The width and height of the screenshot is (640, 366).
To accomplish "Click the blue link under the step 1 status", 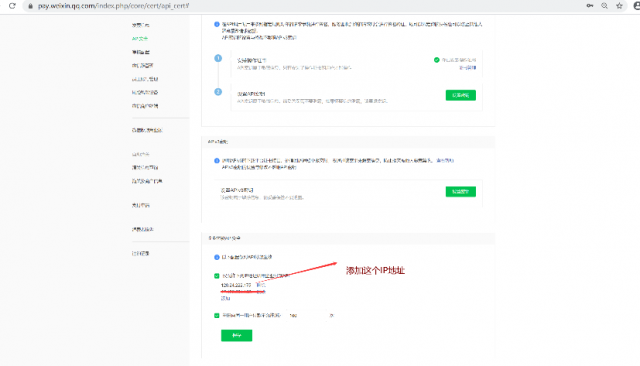I will pyautogui.click(x=468, y=68).
